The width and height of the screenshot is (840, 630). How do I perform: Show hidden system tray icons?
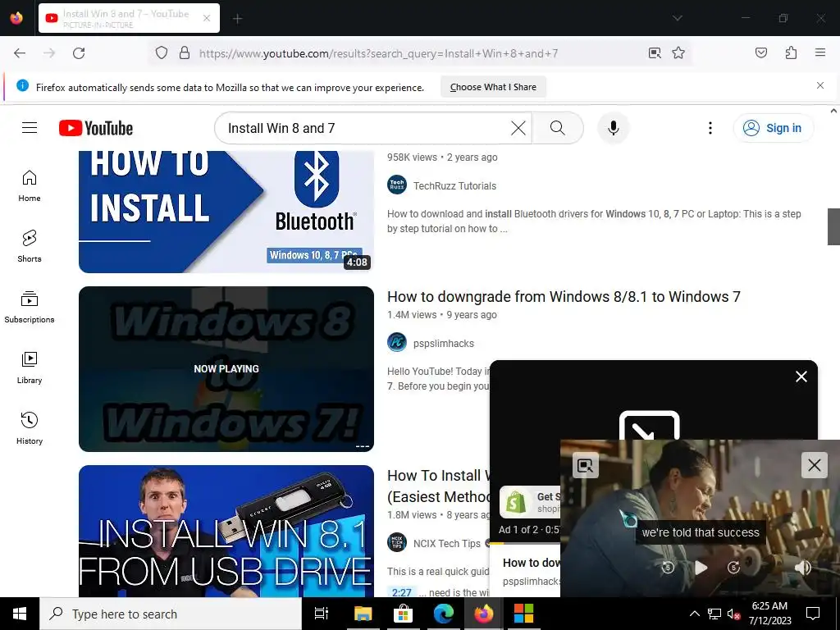coord(694,614)
